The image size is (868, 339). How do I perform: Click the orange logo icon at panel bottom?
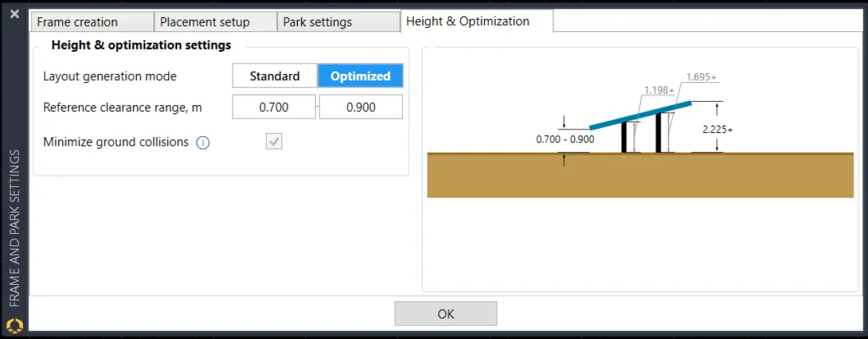14,325
